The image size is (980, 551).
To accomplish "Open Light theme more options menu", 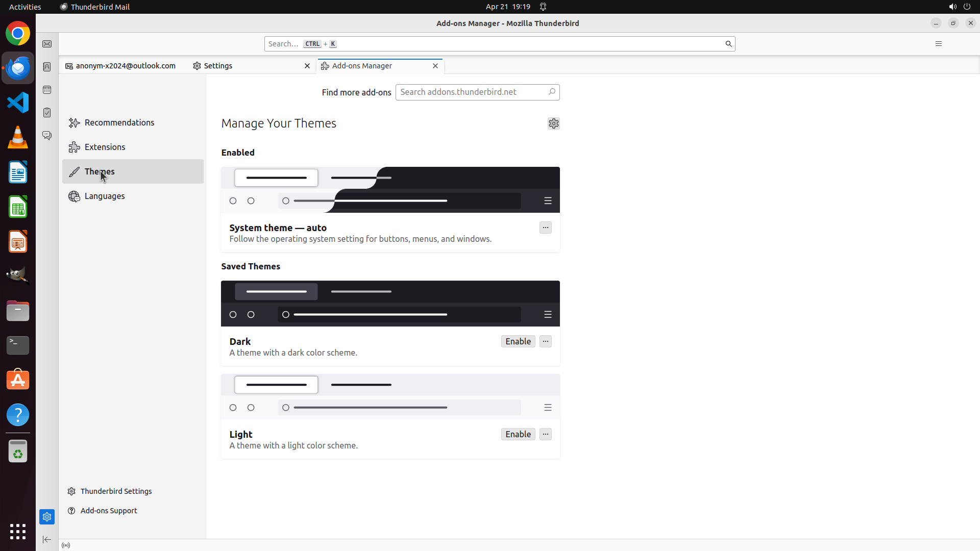I will tap(546, 434).
